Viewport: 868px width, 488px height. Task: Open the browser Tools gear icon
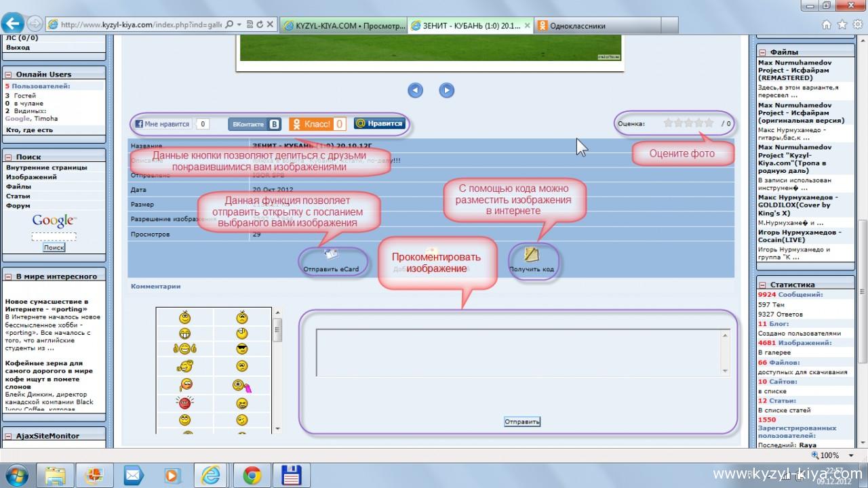[x=858, y=24]
